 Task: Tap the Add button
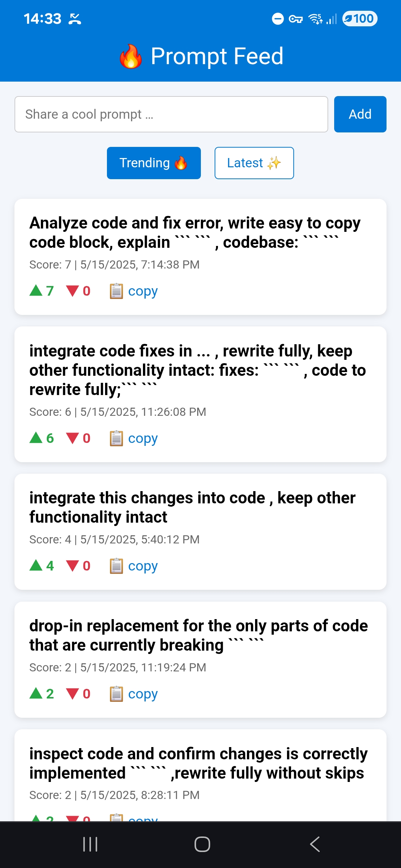click(x=360, y=114)
